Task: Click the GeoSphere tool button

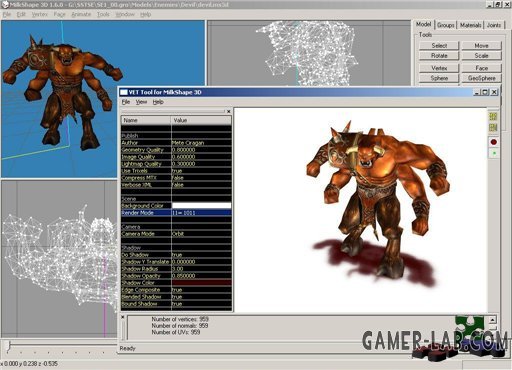Action: click(481, 78)
